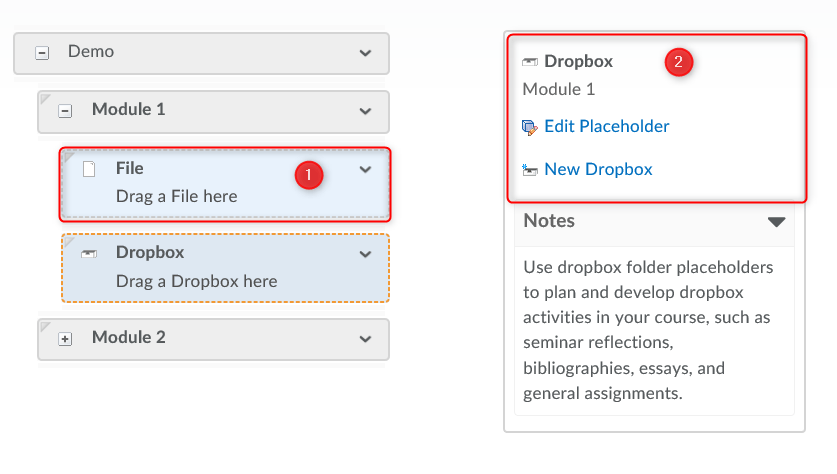Click the Edit Placeholder pencil icon
The height and width of the screenshot is (474, 837).
[x=530, y=127]
